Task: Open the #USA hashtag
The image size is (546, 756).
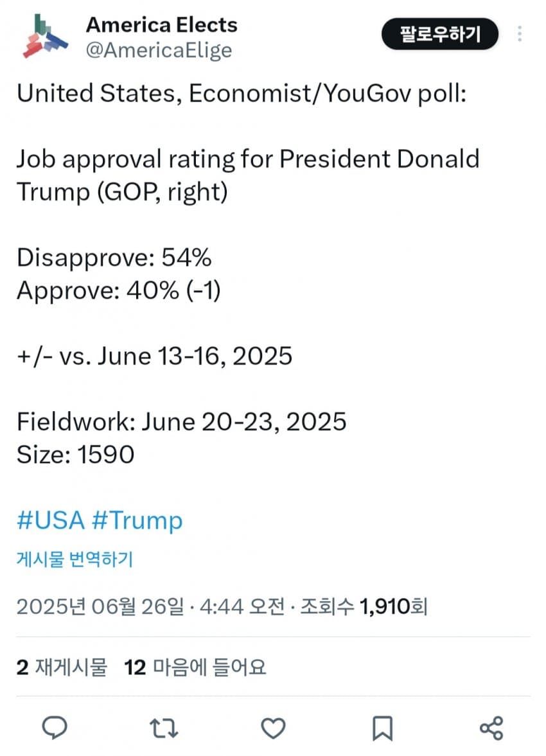Action: [51, 521]
